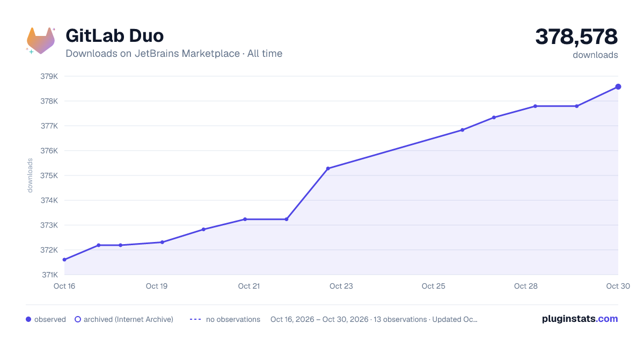Click the 'no observations' legend label
The width and height of the screenshot is (644, 338).
point(233,319)
